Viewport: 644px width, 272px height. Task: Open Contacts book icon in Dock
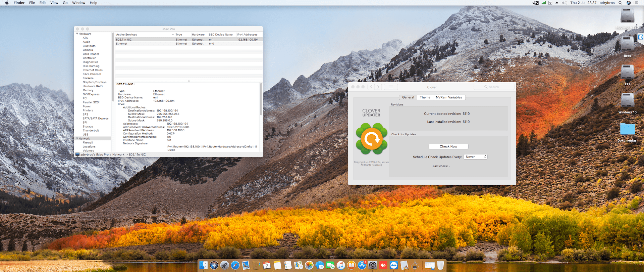(256, 265)
